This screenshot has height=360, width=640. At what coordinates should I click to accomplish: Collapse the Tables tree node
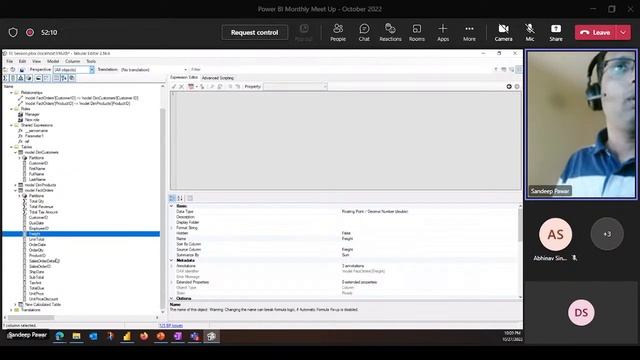[x=11, y=147]
